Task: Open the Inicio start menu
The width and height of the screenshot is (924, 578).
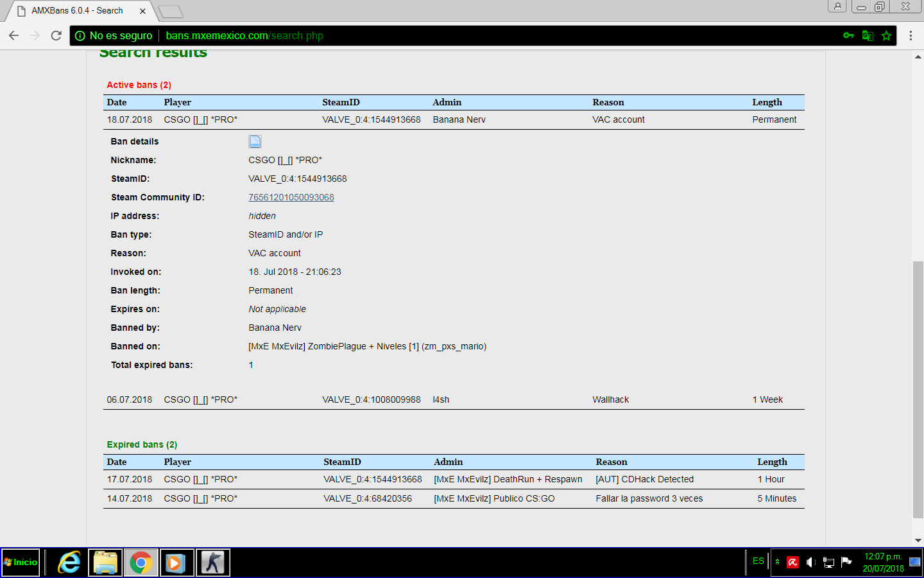Action: 21,562
